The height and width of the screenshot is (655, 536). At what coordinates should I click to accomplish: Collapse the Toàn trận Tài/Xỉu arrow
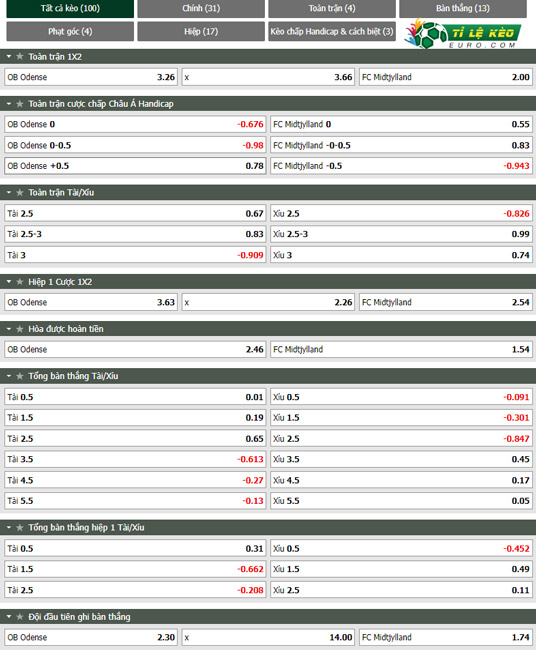pyautogui.click(x=9, y=193)
